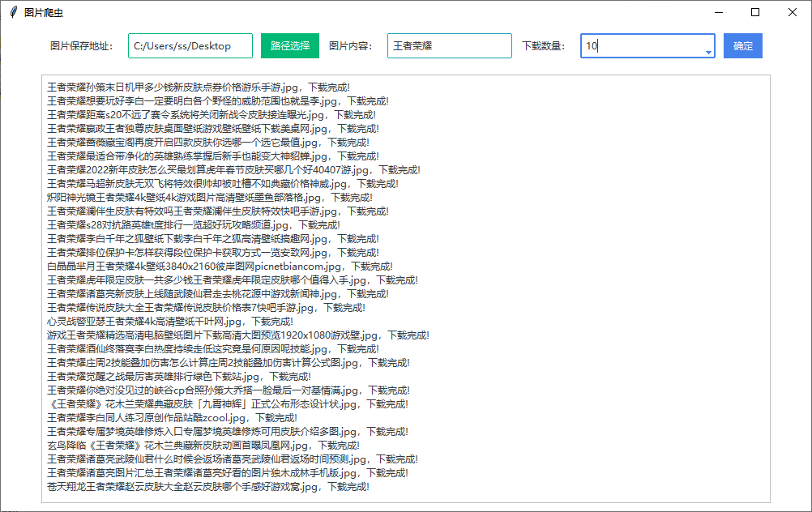Click the 图片内容 label
This screenshot has height=512, width=812.
351,46
